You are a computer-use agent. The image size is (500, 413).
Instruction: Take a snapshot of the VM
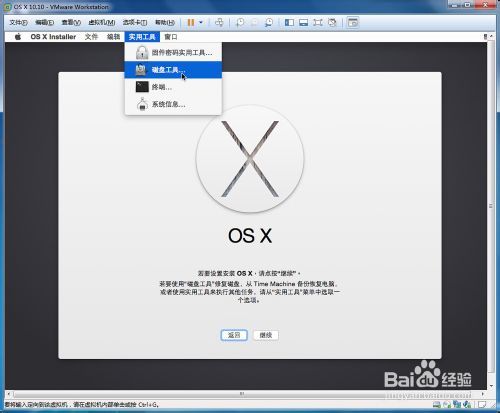240,22
